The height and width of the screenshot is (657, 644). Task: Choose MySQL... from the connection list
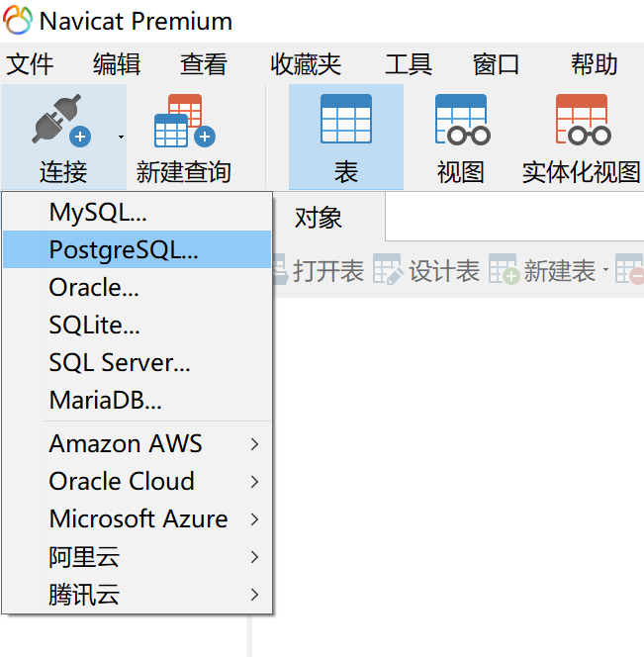(138, 212)
